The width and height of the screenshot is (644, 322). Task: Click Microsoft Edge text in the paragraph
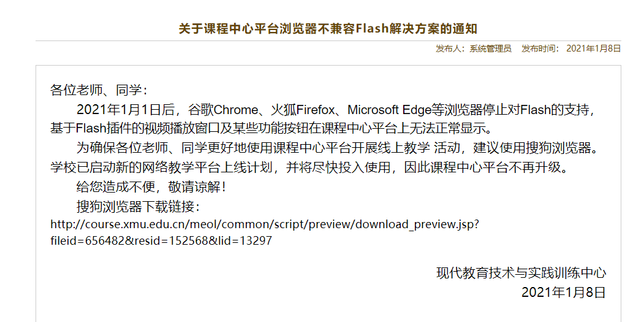click(389, 110)
